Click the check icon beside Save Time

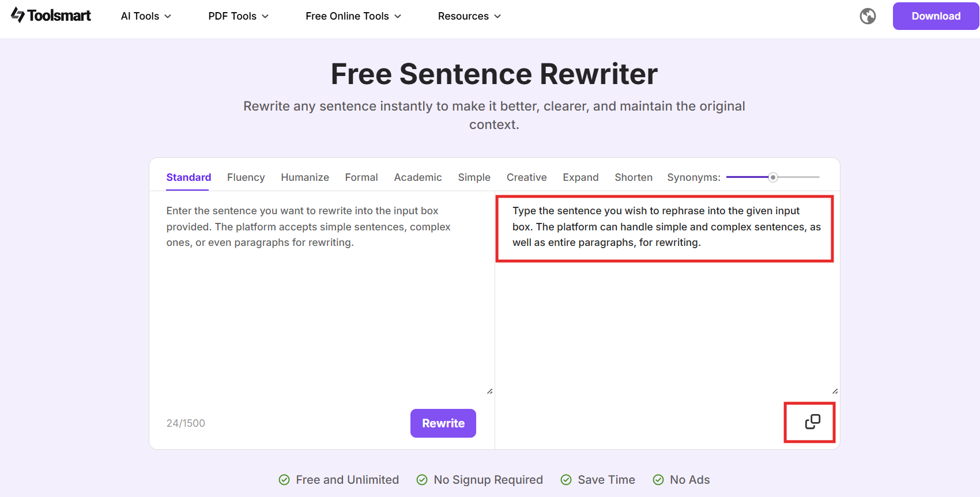566,480
